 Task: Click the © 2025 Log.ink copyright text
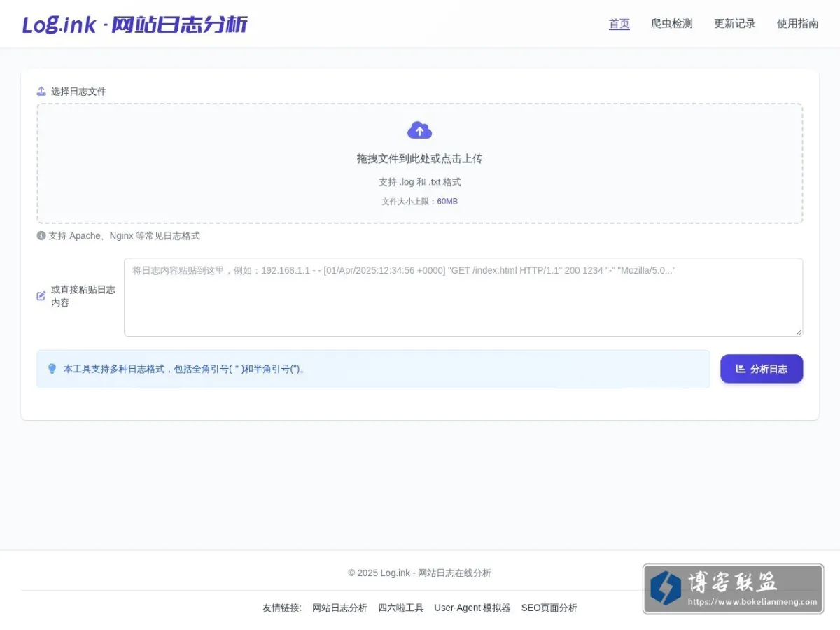tap(420, 573)
